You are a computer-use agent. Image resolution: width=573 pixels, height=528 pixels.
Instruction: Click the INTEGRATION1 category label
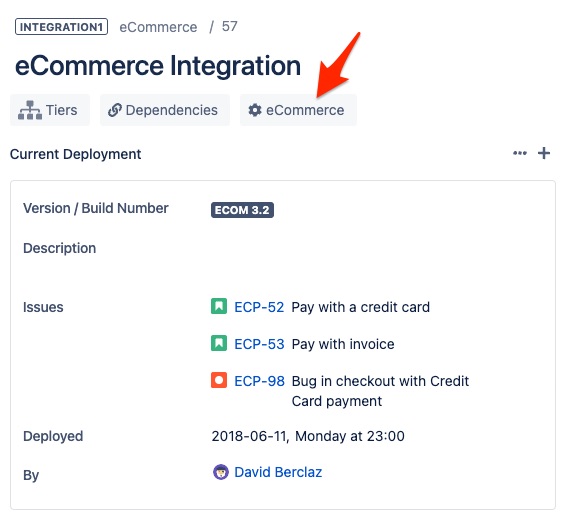[61, 27]
